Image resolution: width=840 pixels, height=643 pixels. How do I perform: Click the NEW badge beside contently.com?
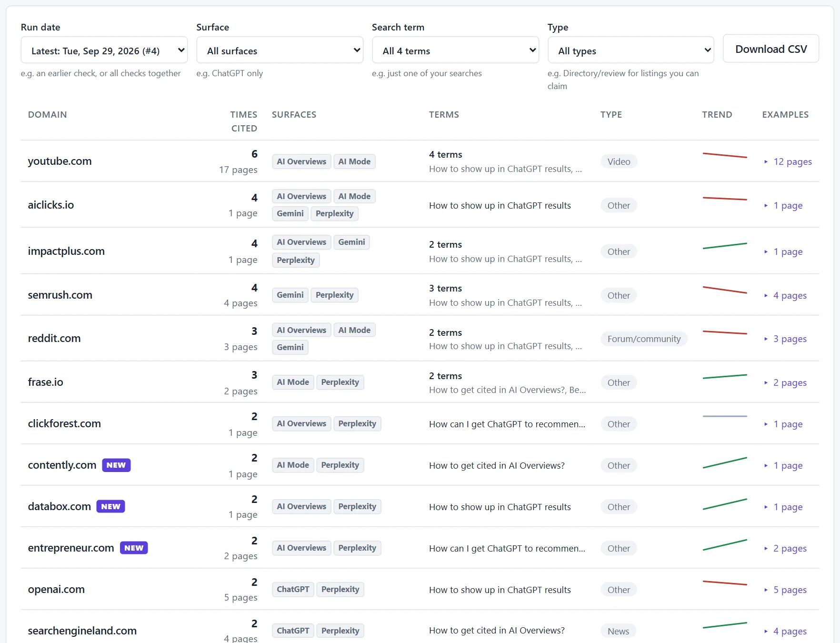click(x=116, y=465)
